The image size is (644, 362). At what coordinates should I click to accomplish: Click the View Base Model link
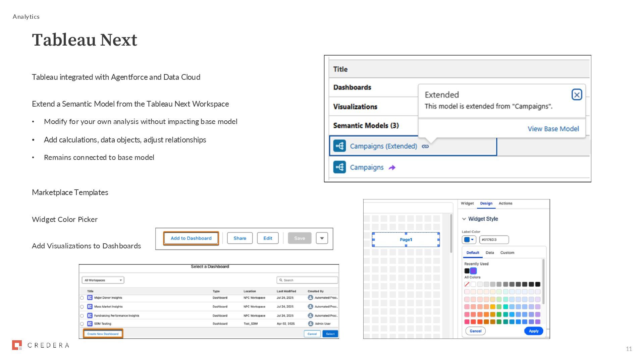tap(553, 129)
